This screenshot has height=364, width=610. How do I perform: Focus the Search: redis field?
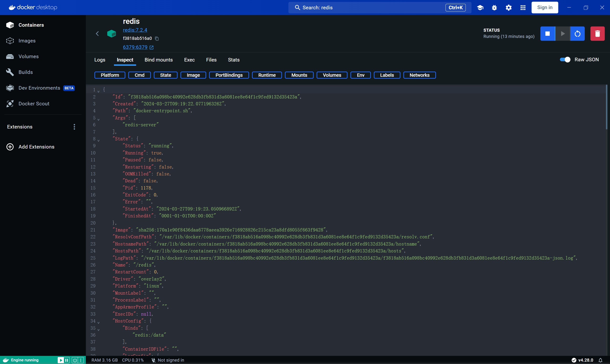(x=380, y=8)
